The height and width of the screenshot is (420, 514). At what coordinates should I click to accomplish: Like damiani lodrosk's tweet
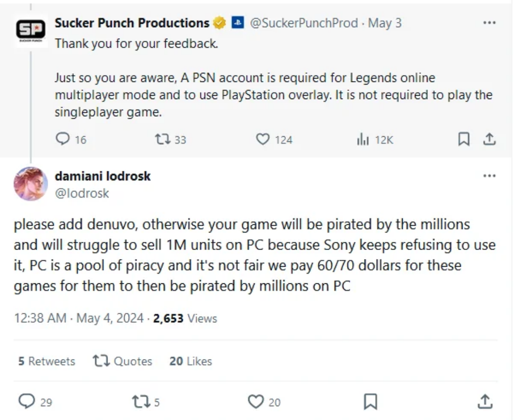point(256,401)
